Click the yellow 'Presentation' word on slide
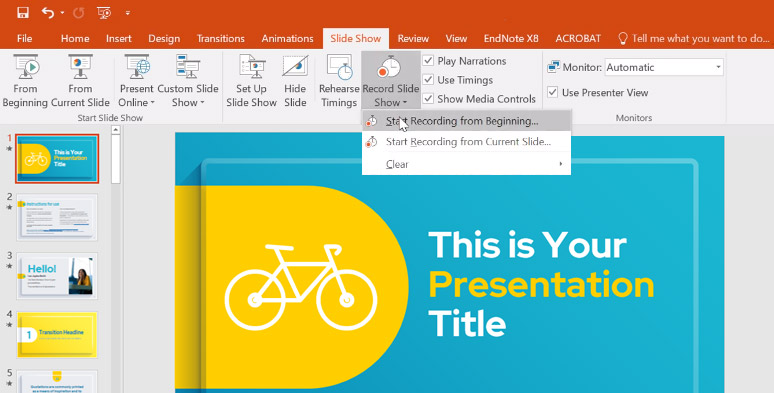774x393 pixels. (x=541, y=285)
